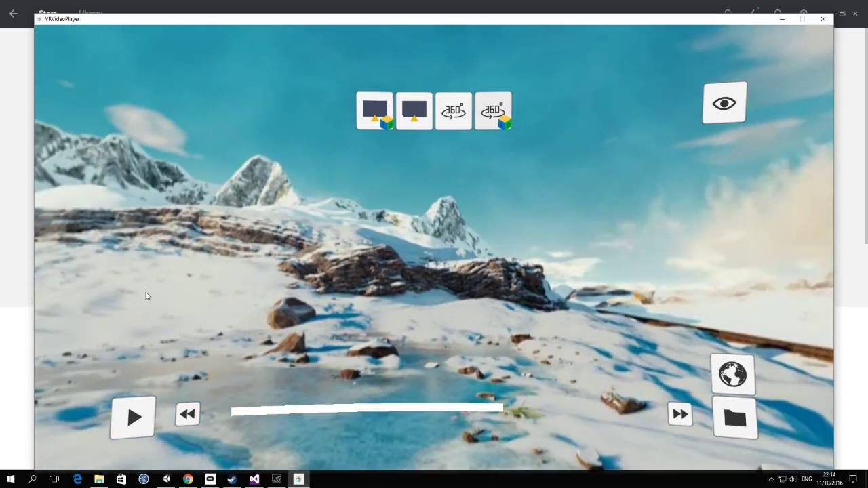Minimize the VRVideoPlayer window
Image resolution: width=868 pixels, height=488 pixels.
(782, 19)
